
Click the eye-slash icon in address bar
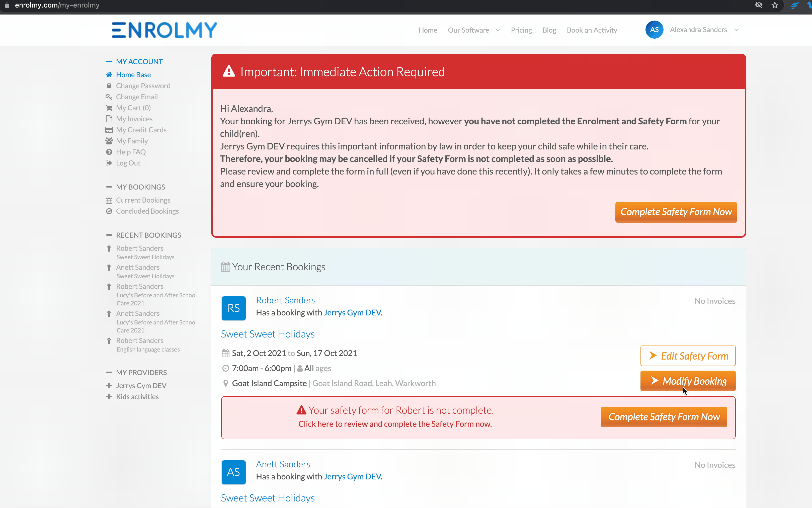click(759, 5)
